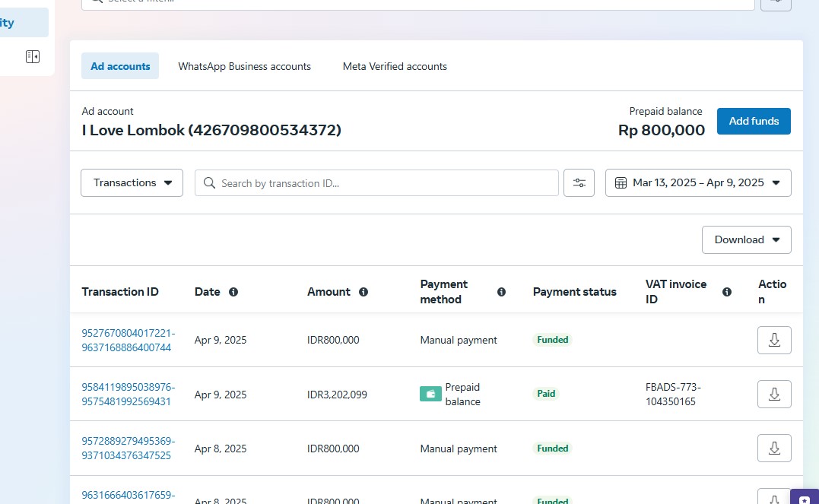The width and height of the screenshot is (819, 504).
Task: Click the Add funds button
Action: pos(753,121)
